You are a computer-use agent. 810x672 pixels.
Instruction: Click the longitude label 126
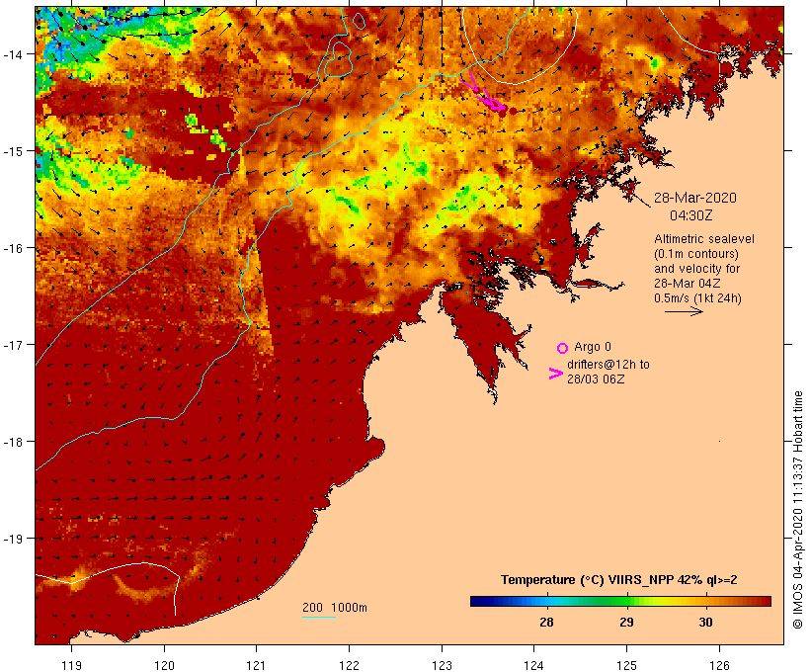click(719, 665)
